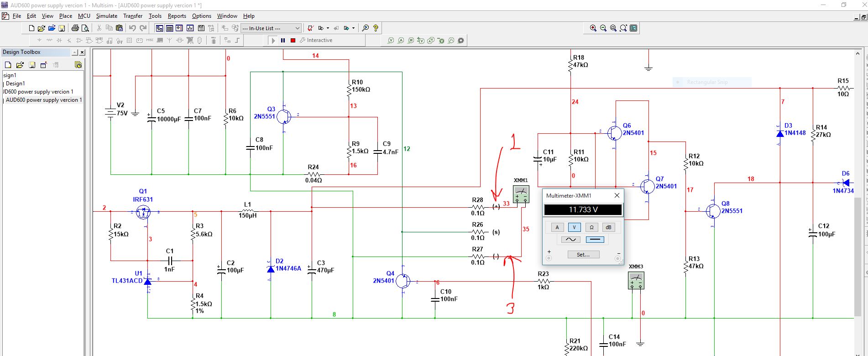Open the Find examples magnifier icon

click(365, 28)
